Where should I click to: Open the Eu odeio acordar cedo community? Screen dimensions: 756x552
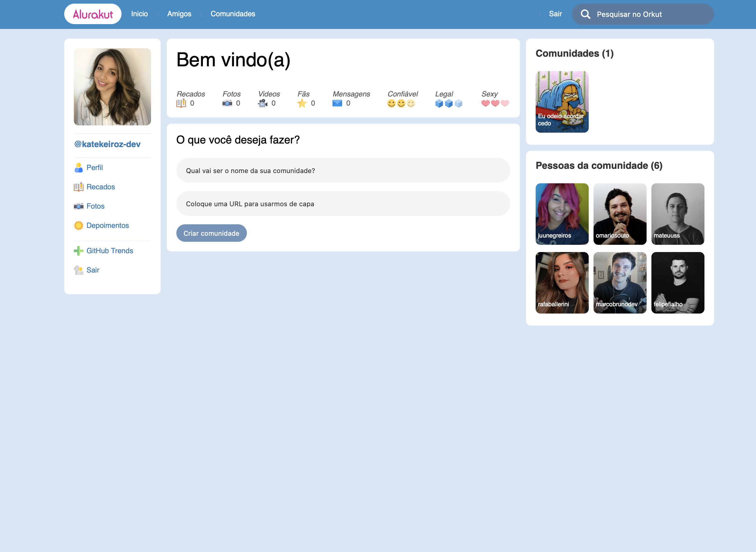point(562,102)
